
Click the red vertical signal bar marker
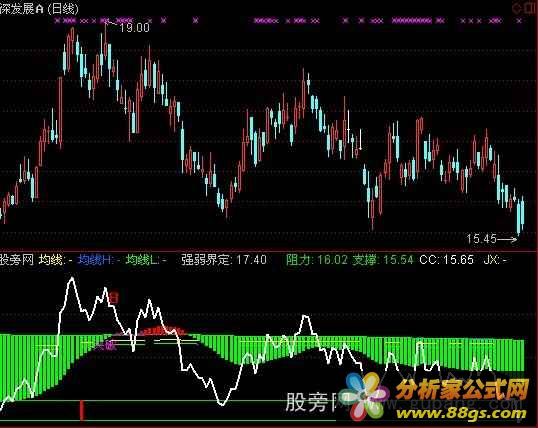pyautogui.click(x=81, y=410)
